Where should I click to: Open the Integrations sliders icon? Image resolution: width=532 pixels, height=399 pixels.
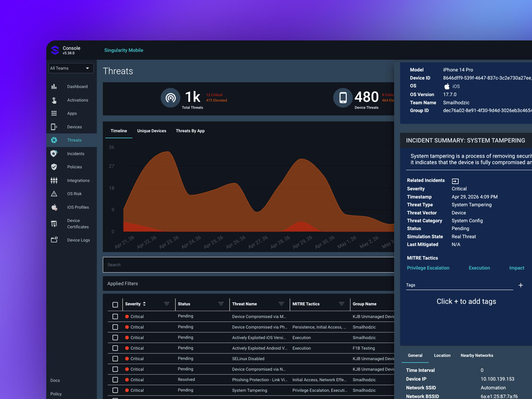[x=54, y=180]
